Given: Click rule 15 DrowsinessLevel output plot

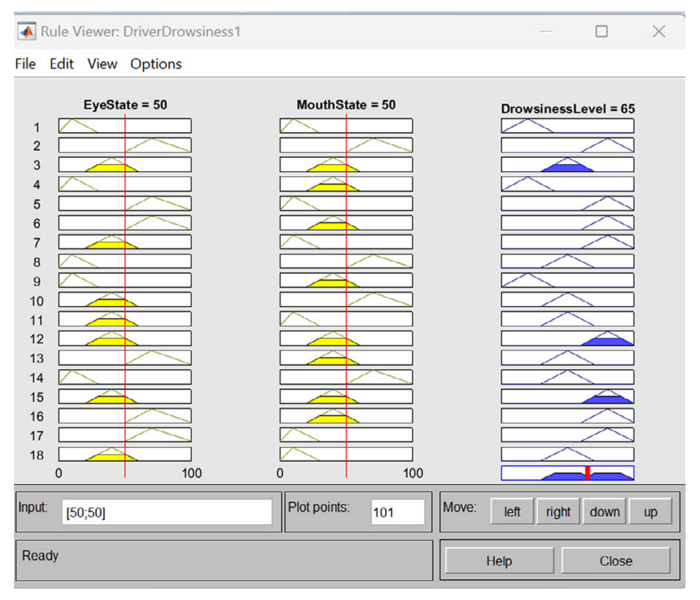Looking at the screenshot, I should pyautogui.click(x=568, y=396).
